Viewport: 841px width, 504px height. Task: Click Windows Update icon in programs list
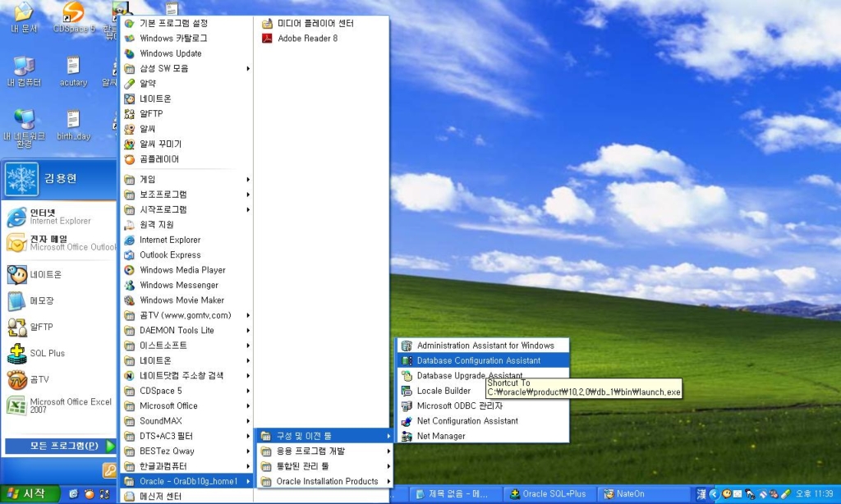pos(129,53)
